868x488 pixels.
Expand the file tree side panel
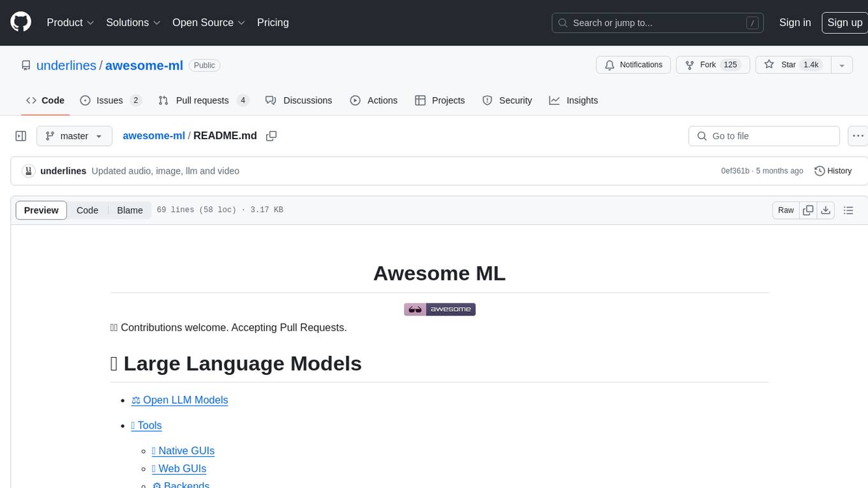pos(21,136)
